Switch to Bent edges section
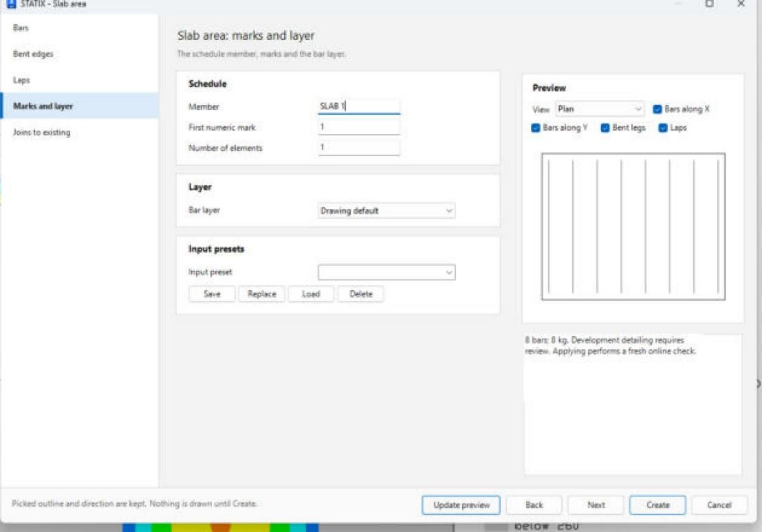Screen dimensions: 762x532 coord(80,54)
